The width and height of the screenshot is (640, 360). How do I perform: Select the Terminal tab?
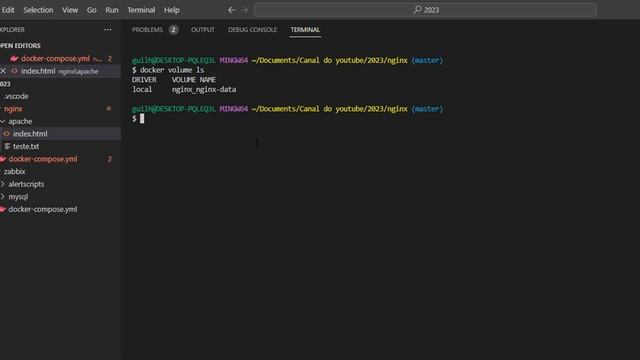[305, 30]
